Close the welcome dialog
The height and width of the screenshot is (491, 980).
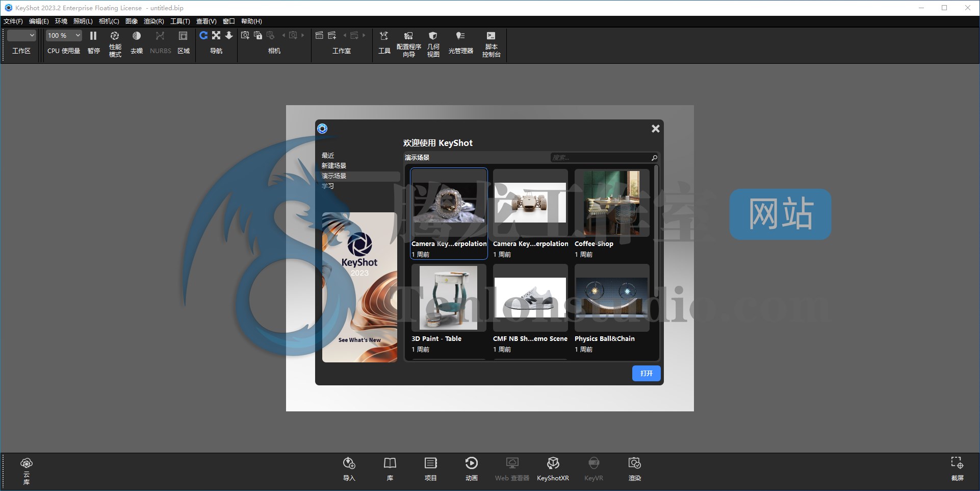click(x=656, y=129)
